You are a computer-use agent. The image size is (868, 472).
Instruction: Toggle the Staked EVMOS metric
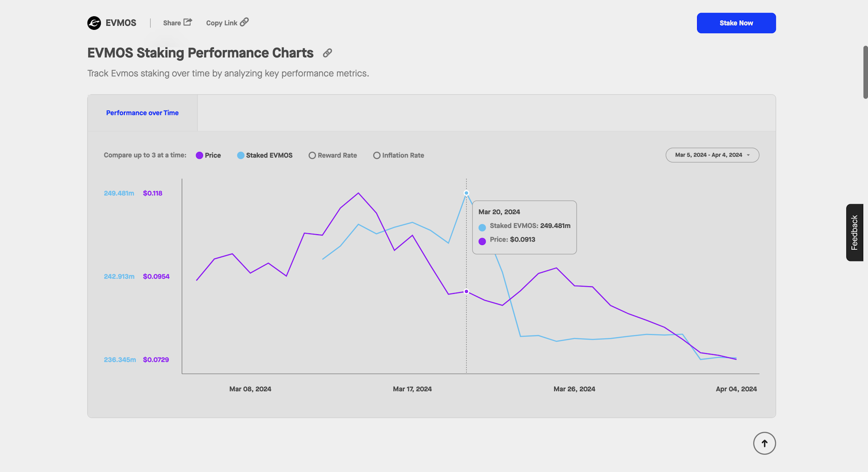click(264, 155)
